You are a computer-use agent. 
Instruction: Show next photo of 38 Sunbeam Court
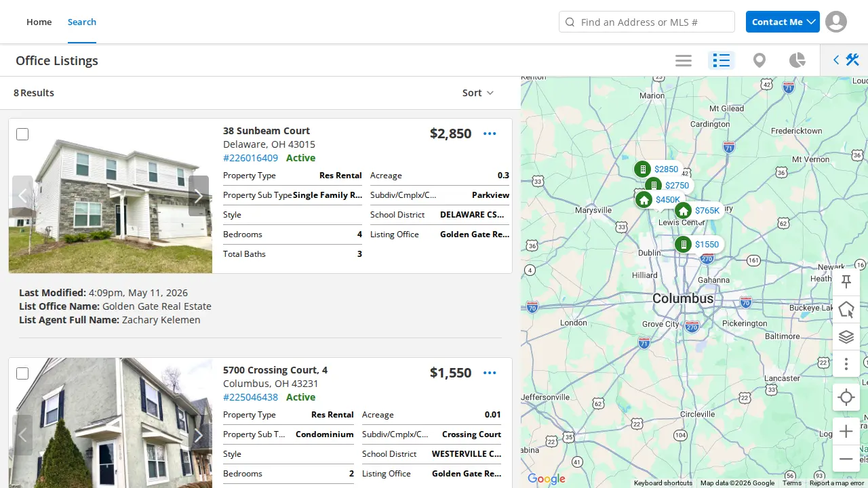[x=199, y=196]
